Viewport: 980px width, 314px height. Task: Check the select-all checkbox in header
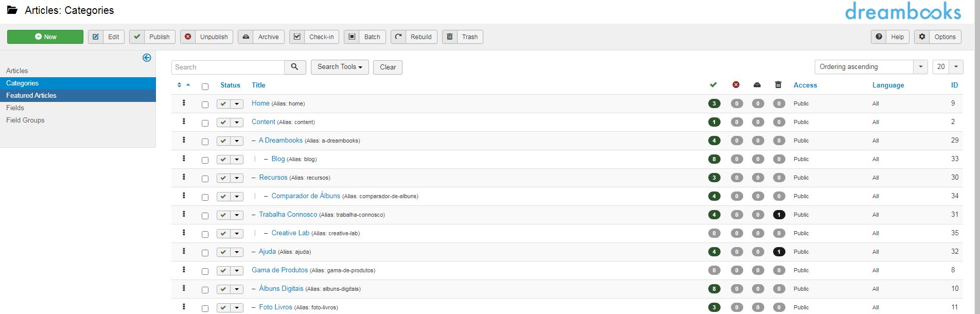pos(205,86)
